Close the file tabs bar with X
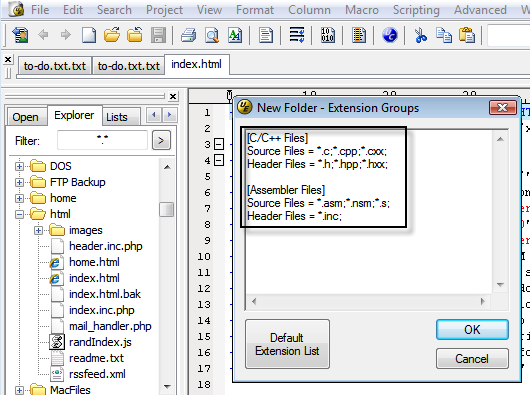This screenshot has height=395, width=530. point(8,60)
